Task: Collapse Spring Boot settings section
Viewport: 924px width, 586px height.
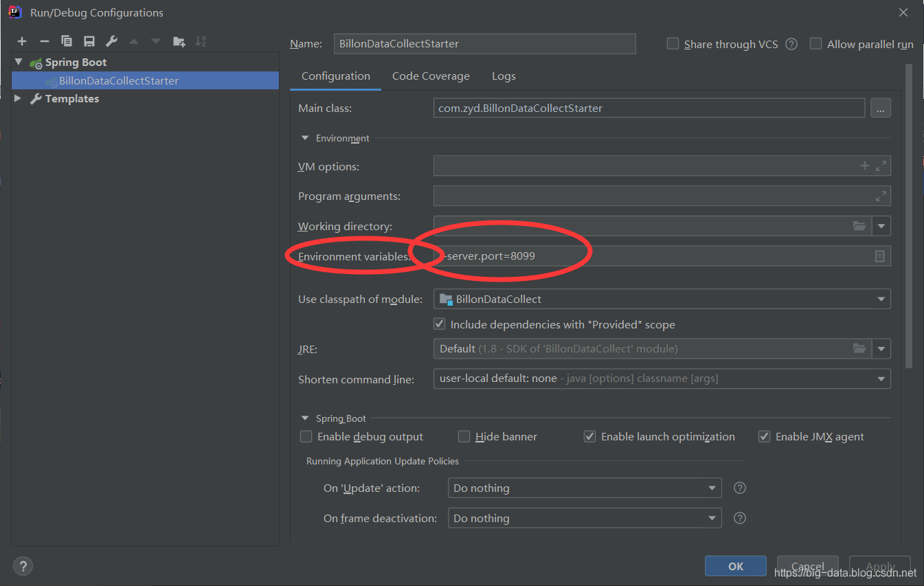Action: (305, 418)
